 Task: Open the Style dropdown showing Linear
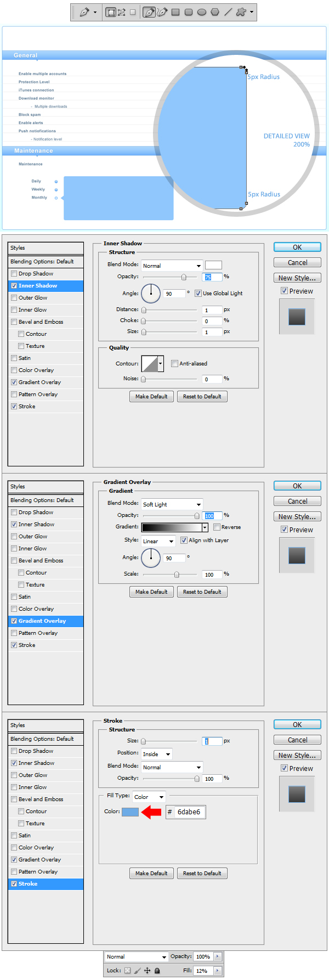click(x=158, y=541)
